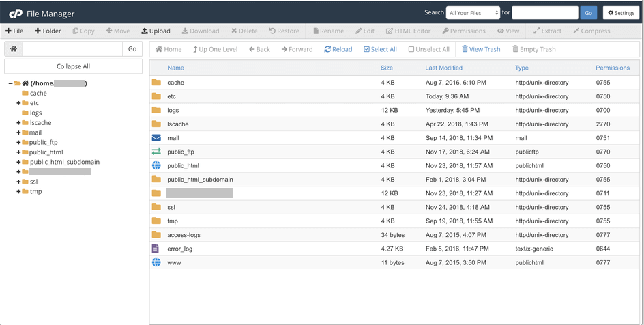Expand public_html_subdomain in tree
Screen dimensions: 644x325
click(x=18, y=162)
